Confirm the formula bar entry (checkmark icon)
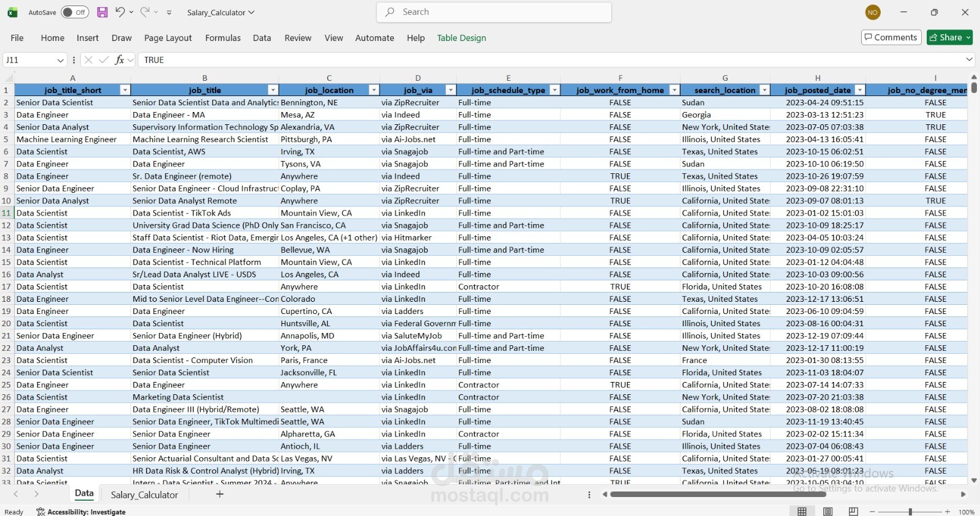The height and width of the screenshot is (516, 980). (x=104, y=60)
